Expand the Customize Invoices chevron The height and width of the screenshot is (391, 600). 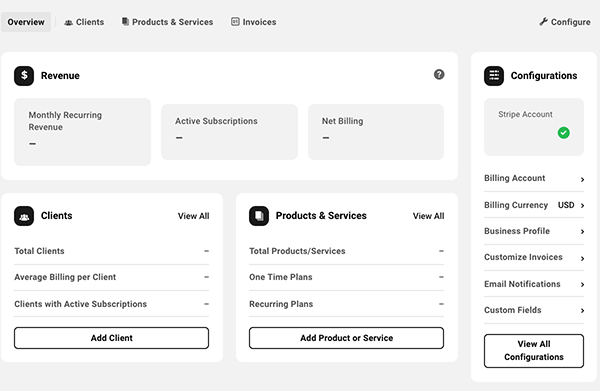[x=582, y=259]
